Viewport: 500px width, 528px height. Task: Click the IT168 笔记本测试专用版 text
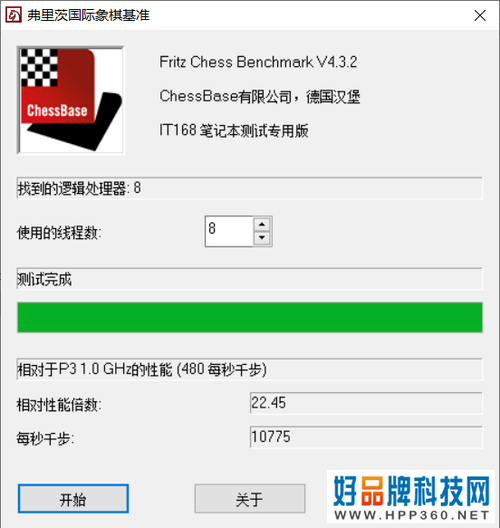coord(234,130)
